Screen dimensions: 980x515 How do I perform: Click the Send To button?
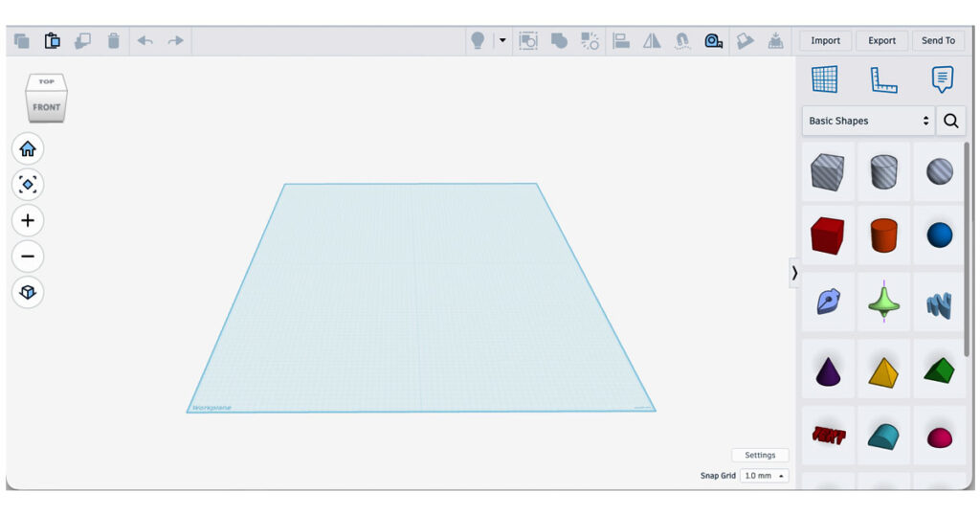tap(938, 40)
